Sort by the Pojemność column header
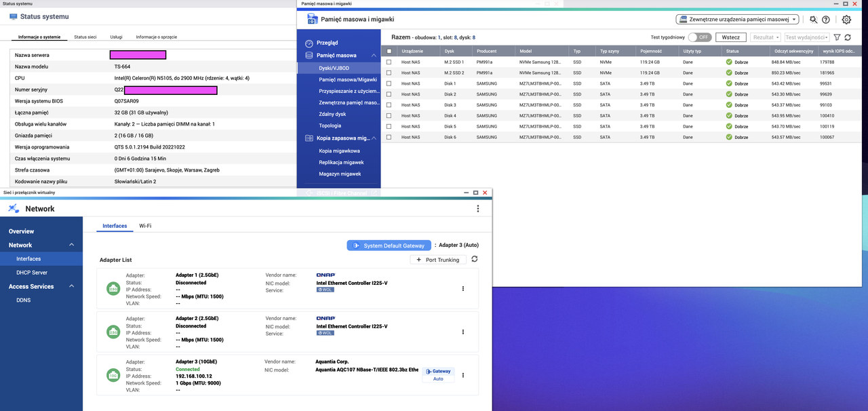Image resolution: width=868 pixels, height=411 pixels. coord(652,51)
